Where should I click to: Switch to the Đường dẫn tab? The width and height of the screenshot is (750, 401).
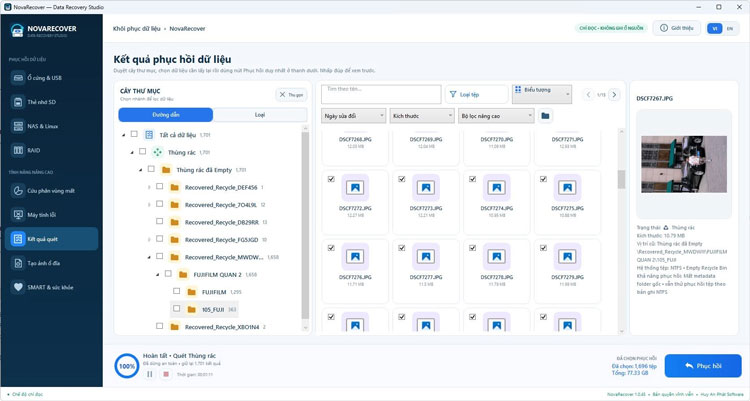tap(166, 115)
